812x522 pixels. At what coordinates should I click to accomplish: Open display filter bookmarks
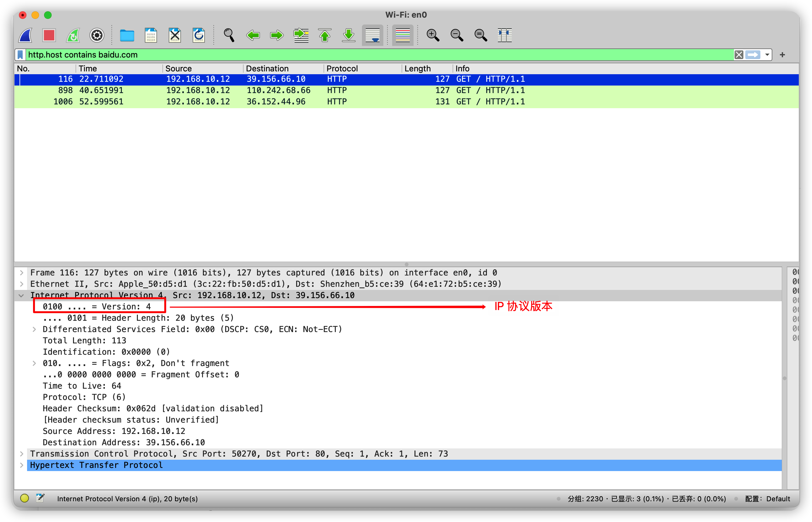pyautogui.click(x=20, y=55)
